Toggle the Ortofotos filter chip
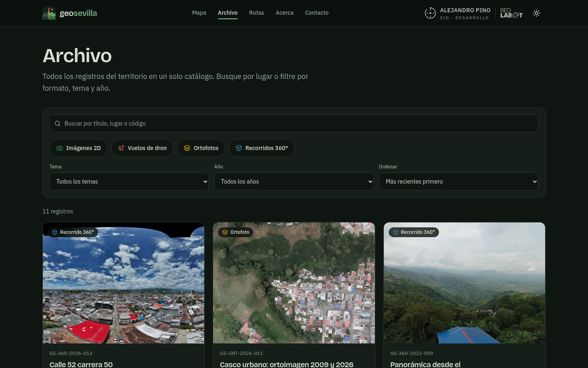Viewport: 588px width, 368px height. (201, 148)
